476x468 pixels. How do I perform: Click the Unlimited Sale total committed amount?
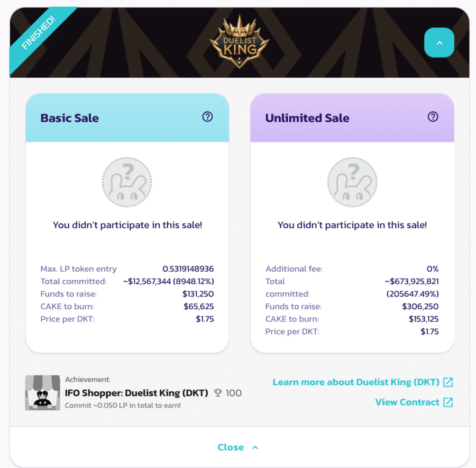tap(412, 287)
